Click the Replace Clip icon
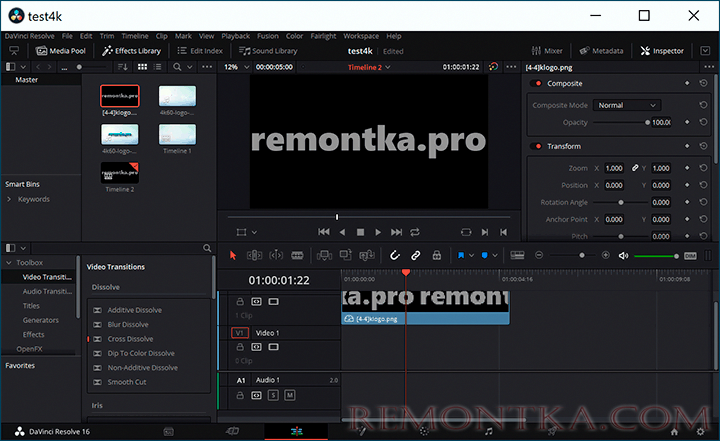720x441 pixels. 367,255
